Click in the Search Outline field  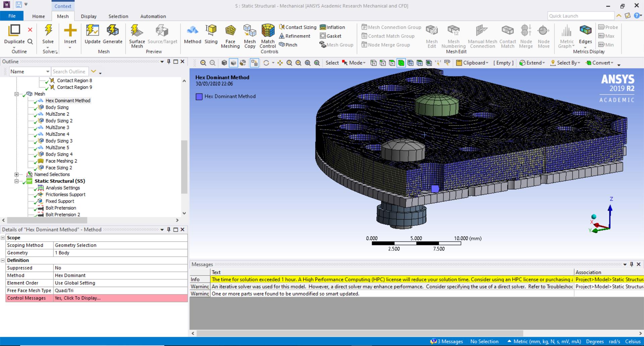pyautogui.click(x=70, y=71)
